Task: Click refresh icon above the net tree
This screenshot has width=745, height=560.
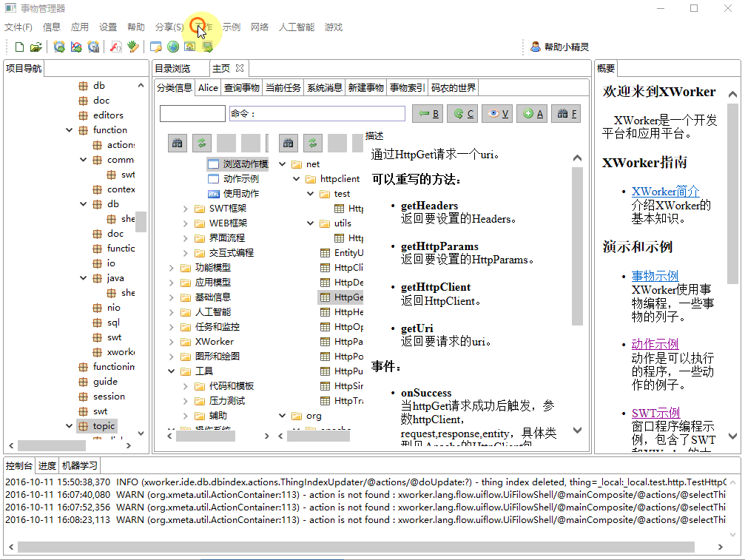Action: 312,143
